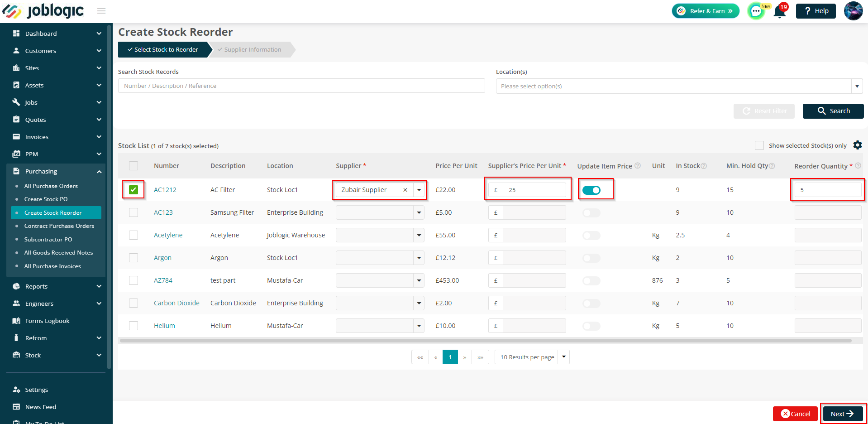Open the stock list column settings gear

coord(858,145)
